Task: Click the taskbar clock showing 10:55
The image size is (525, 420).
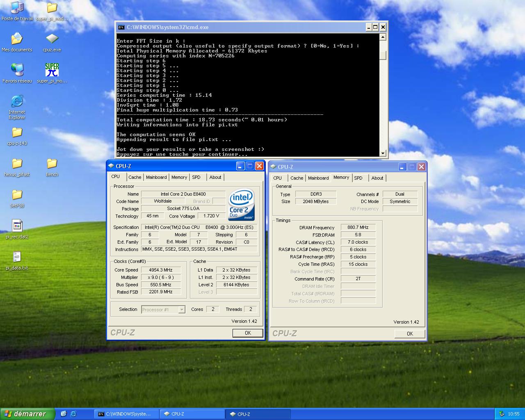Action: click(x=514, y=414)
